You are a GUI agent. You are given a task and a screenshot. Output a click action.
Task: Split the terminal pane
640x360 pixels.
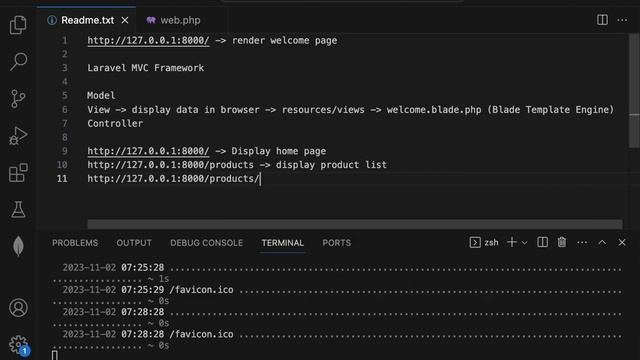(x=542, y=242)
